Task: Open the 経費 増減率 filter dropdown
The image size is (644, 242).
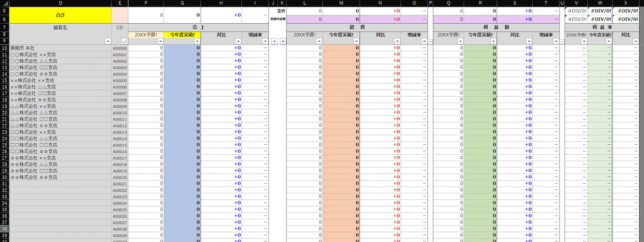Action: pyautogui.click(x=424, y=41)
